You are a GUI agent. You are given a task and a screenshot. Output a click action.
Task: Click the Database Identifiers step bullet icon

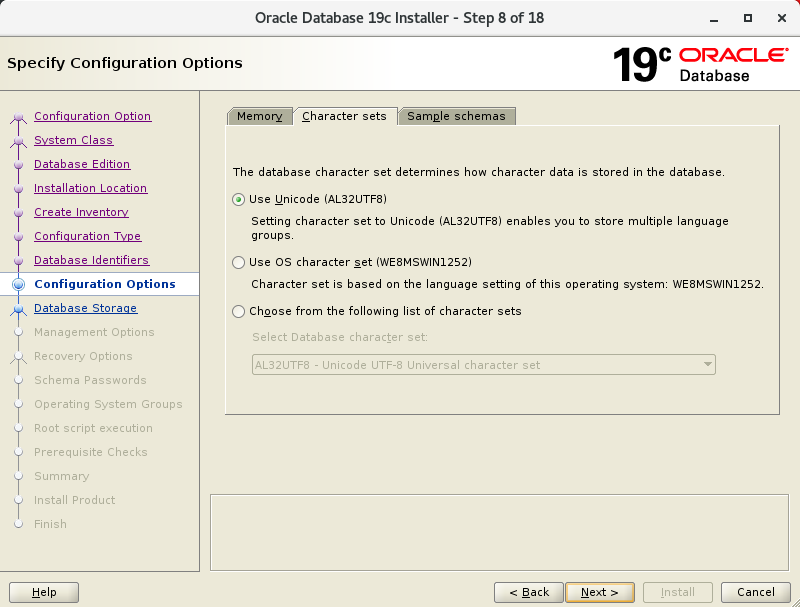tap(18, 261)
